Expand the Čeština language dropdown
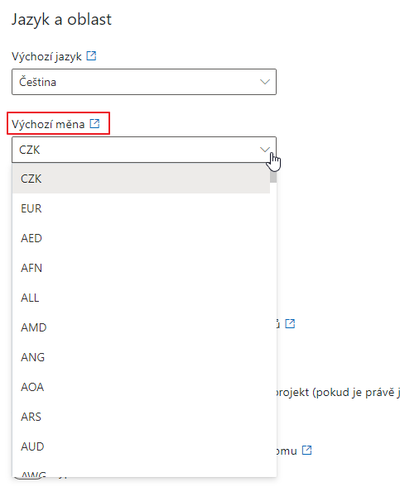The height and width of the screenshot is (501, 400). point(144,82)
